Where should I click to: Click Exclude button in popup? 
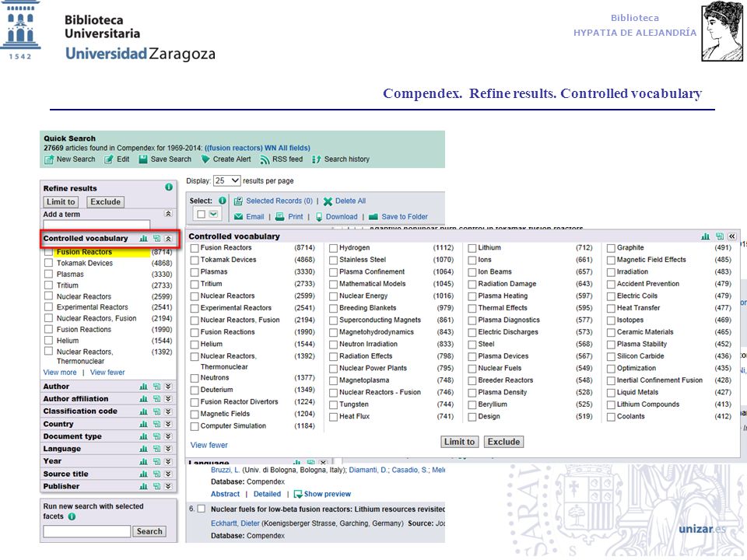[x=503, y=442]
